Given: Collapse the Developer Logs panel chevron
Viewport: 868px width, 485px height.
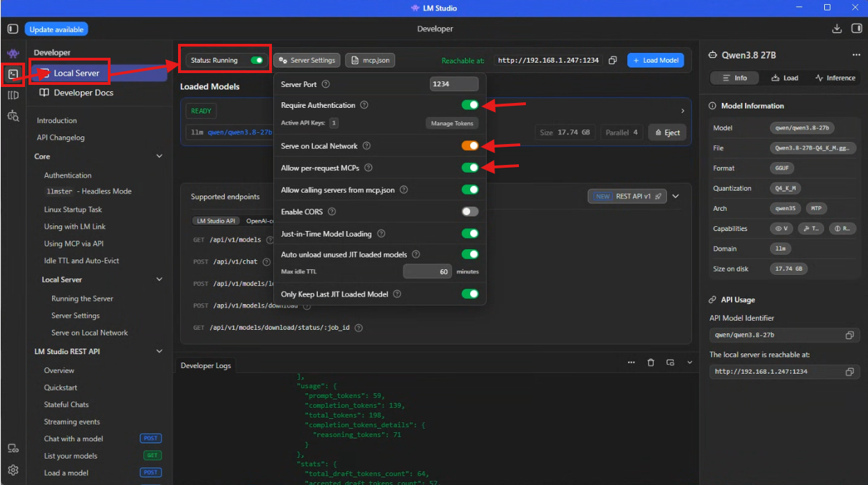Looking at the screenshot, I should tap(690, 363).
